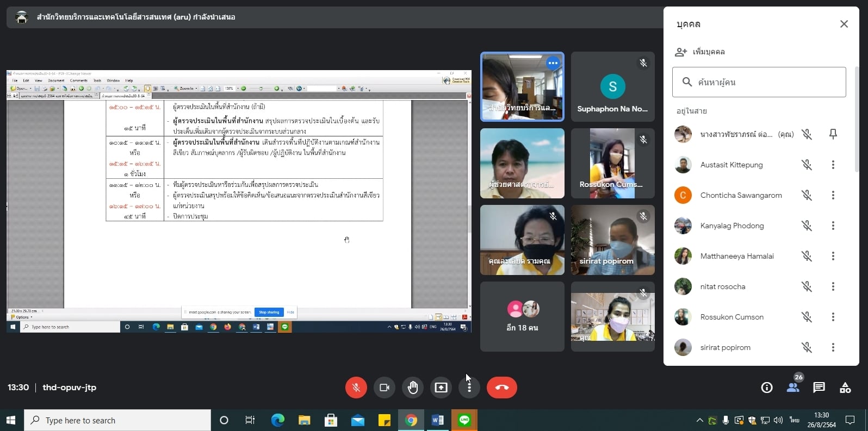The image size is (868, 431).
Task: Open Meet more options three-dot menu
Action: coord(469,388)
